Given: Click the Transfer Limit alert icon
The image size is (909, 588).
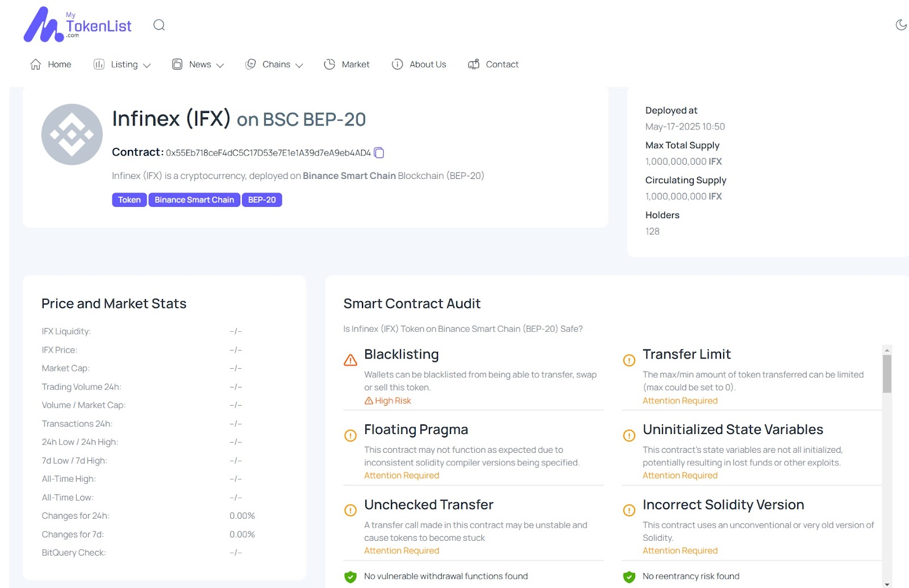Looking at the screenshot, I should [x=629, y=360].
